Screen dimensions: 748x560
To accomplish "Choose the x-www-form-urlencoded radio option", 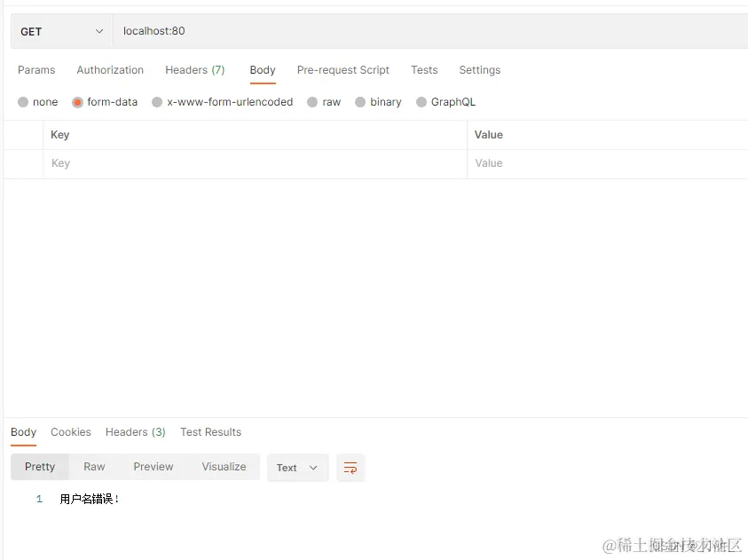I will tap(157, 102).
